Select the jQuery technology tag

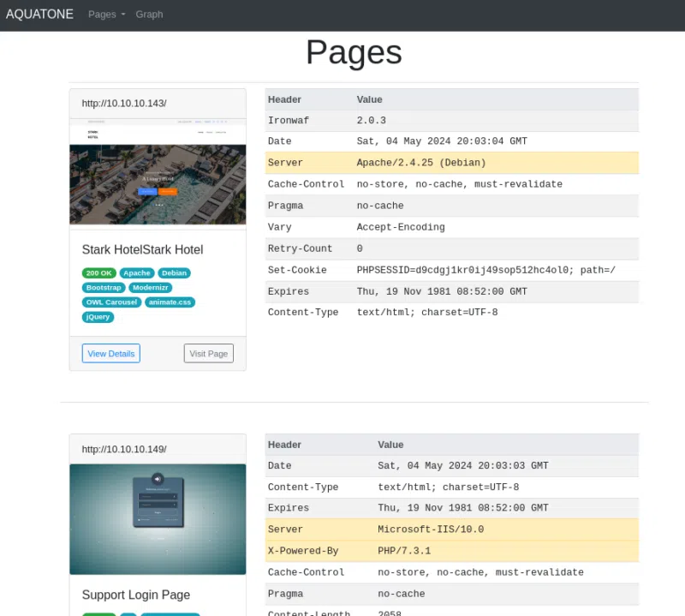(x=98, y=317)
